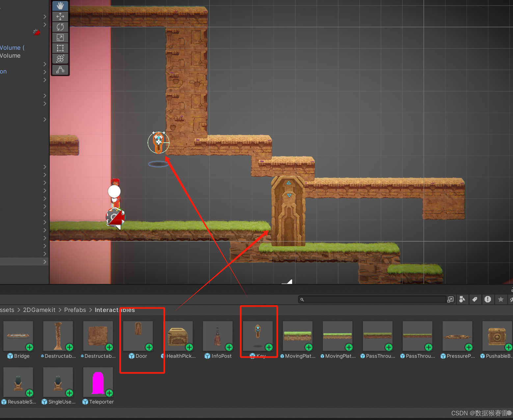Expand the highlighted bottom hierarchy row
This screenshot has height=420, width=513.
(45, 262)
